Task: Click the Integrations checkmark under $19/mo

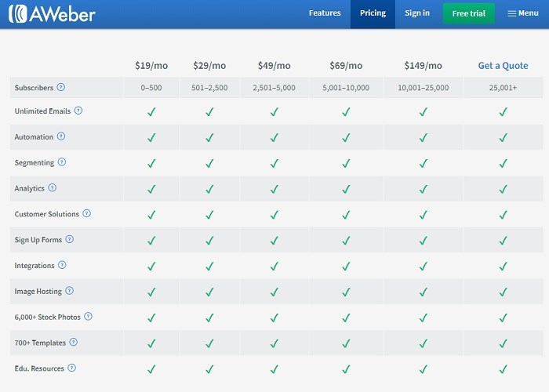Action: (x=151, y=266)
